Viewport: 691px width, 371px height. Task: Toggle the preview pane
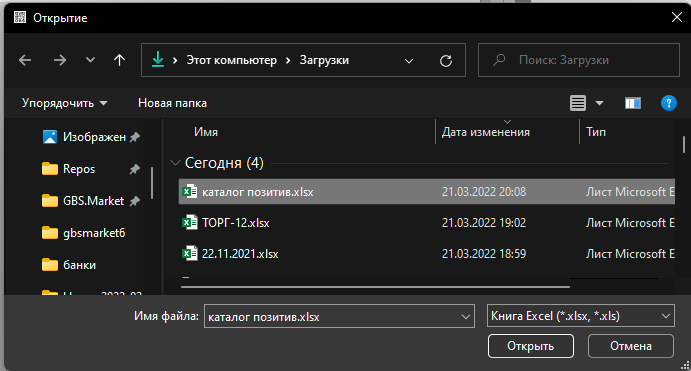(633, 103)
